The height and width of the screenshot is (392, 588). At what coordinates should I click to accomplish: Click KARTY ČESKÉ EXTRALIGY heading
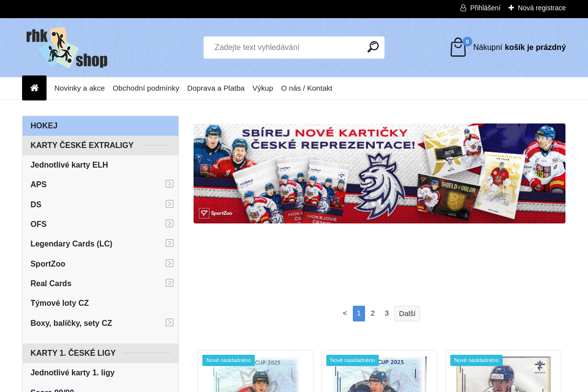pyautogui.click(x=82, y=146)
